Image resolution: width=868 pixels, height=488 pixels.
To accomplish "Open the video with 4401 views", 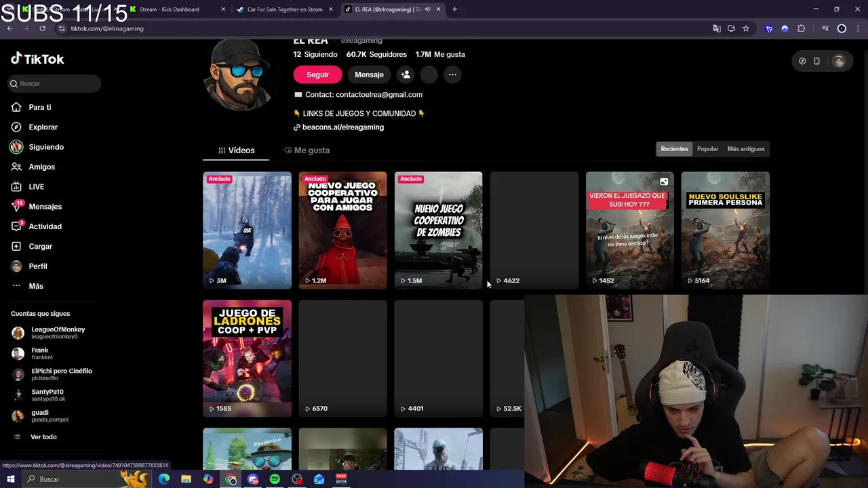I will tap(438, 359).
